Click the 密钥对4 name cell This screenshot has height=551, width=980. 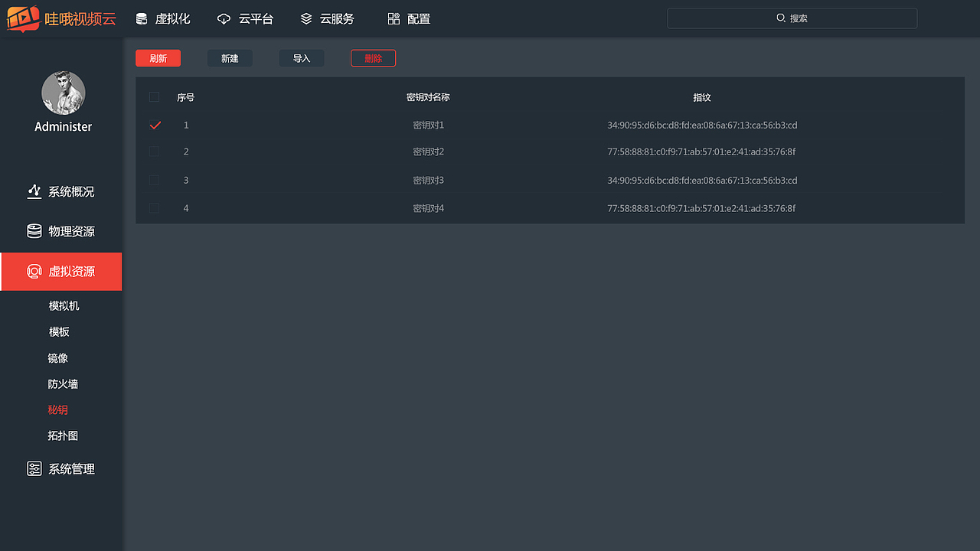[428, 208]
